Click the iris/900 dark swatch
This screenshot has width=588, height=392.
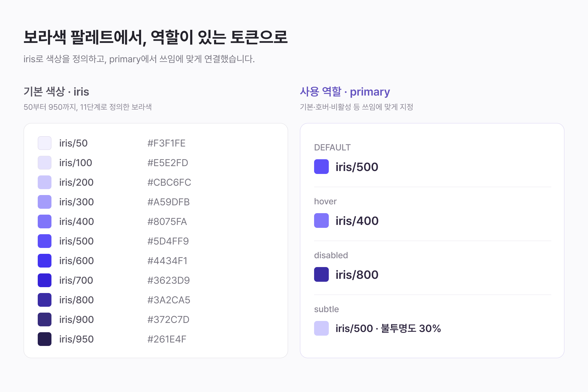[45, 319]
